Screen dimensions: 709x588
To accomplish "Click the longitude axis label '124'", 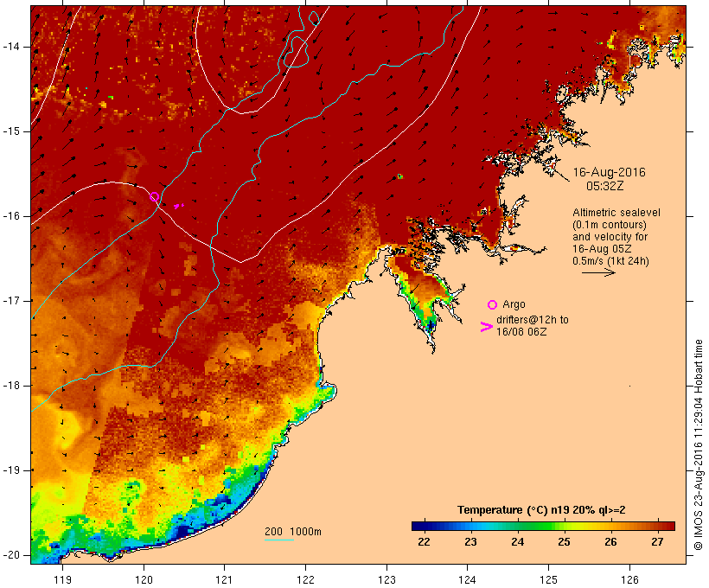I will pos(467,580).
